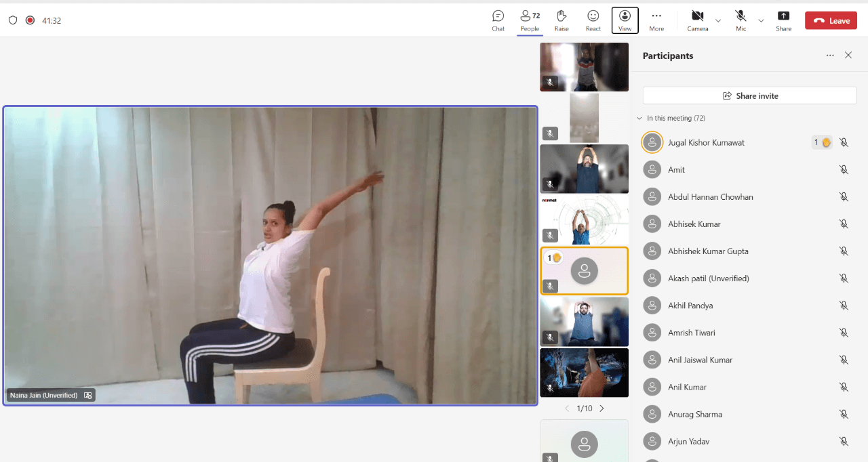
Task: Collapse the In this meeting list
Action: tap(639, 119)
